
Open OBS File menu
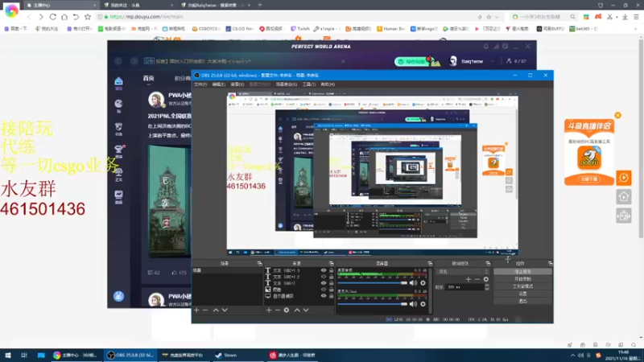click(200, 84)
